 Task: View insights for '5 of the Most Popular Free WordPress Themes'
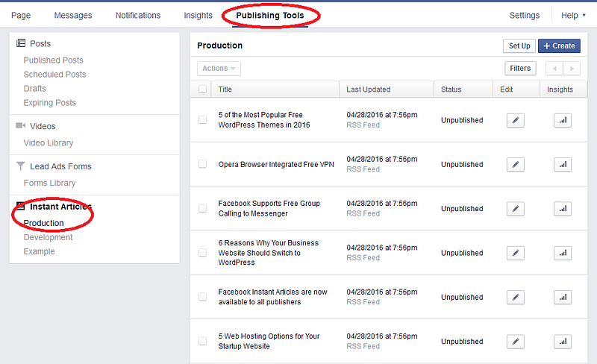(563, 120)
